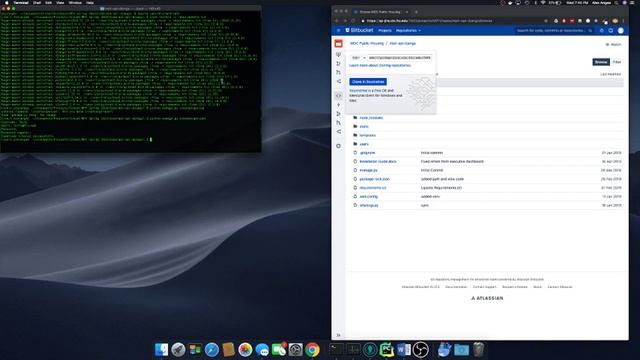Open the Window menu in macOS menu bar
The width and height of the screenshot is (640, 360).
tap(75, 2)
